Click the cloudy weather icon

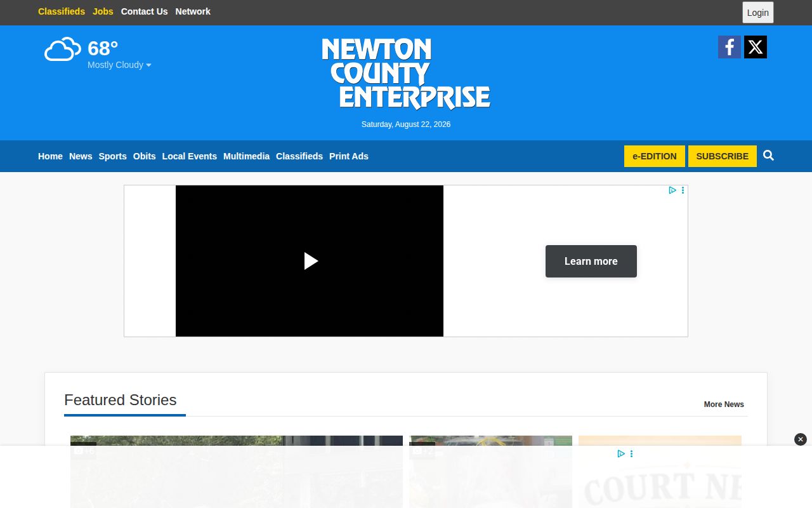pyautogui.click(x=63, y=49)
